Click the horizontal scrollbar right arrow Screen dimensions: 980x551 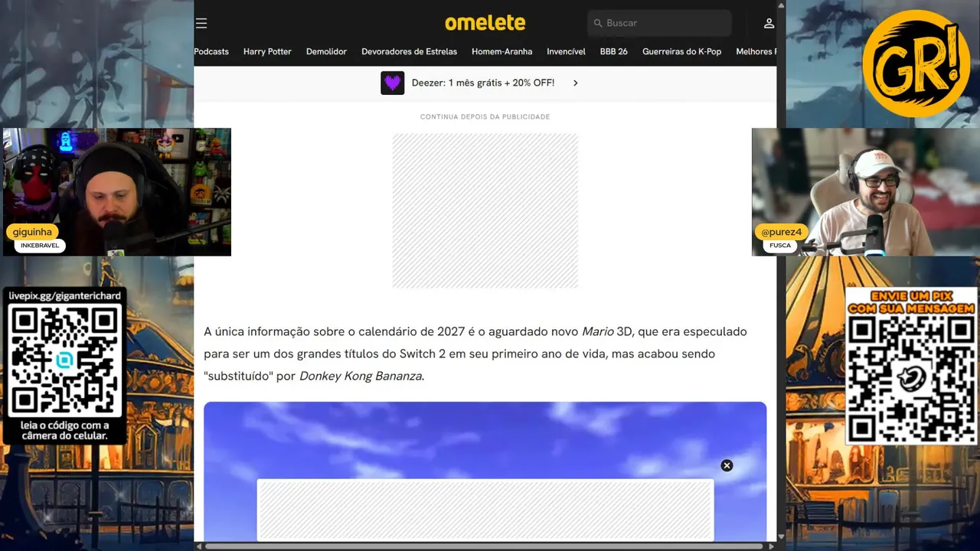coord(772,546)
